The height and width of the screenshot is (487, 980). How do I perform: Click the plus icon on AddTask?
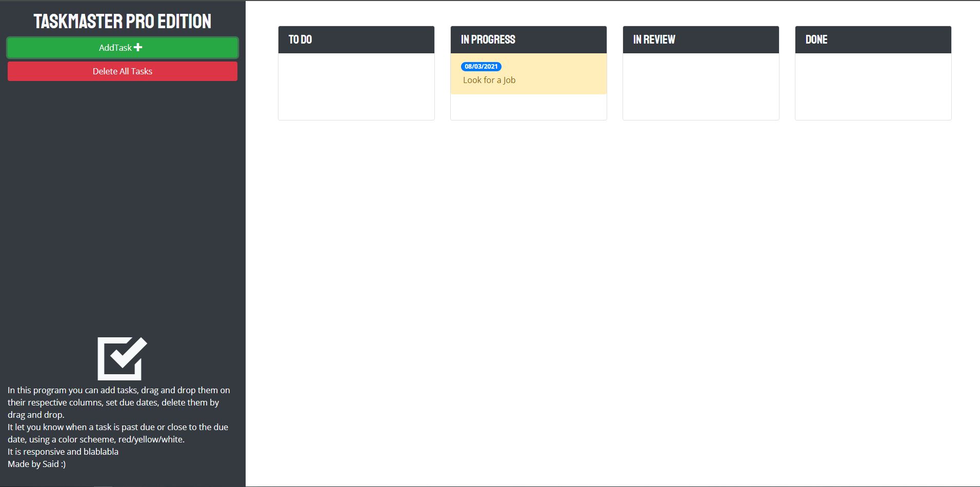click(138, 47)
